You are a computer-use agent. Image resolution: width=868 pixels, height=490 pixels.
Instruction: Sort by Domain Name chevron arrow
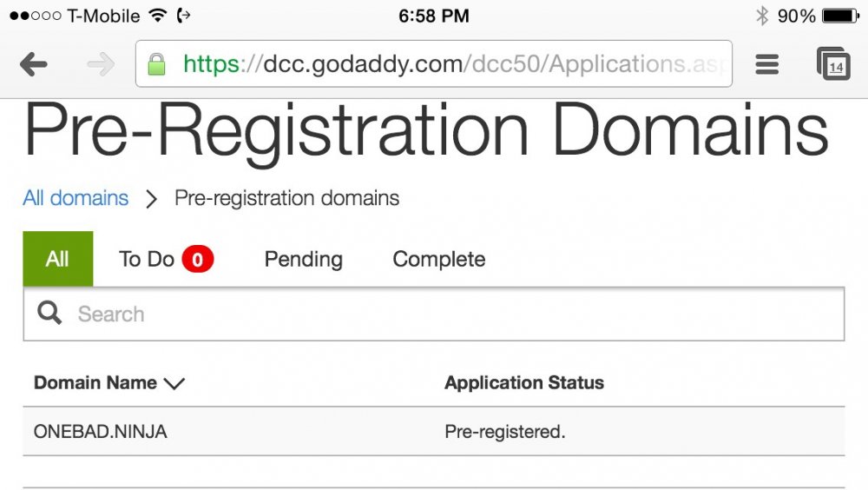174,384
